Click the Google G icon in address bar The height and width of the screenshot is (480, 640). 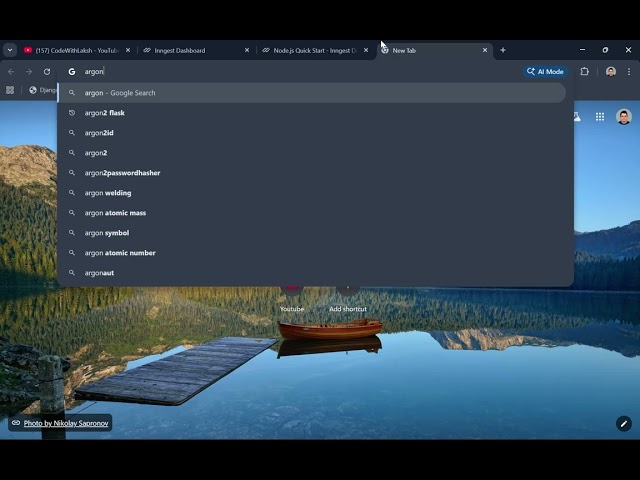[x=72, y=72]
